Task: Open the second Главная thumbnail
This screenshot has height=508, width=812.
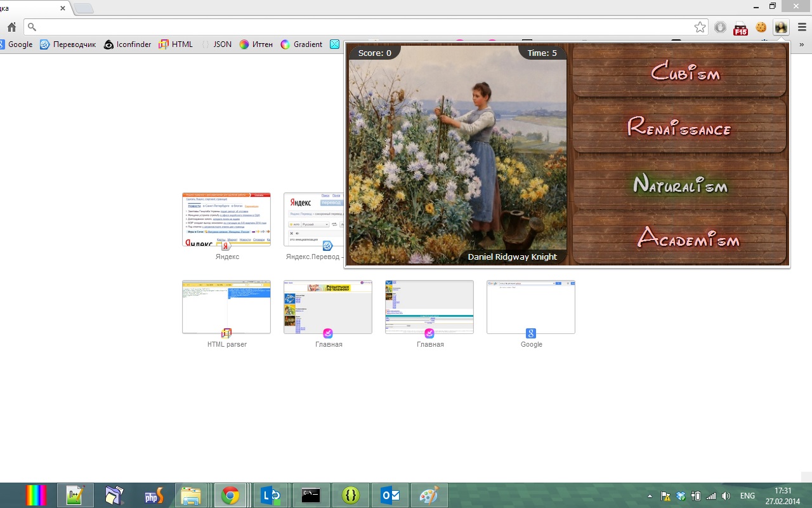Action: click(x=429, y=307)
